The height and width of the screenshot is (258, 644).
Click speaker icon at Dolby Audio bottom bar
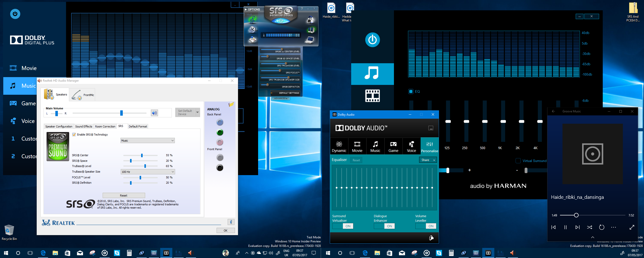click(431, 238)
